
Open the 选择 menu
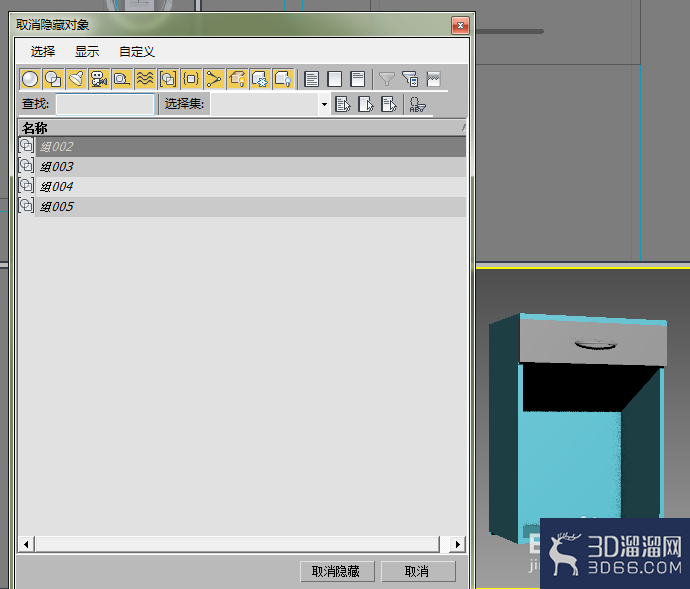[x=43, y=52]
